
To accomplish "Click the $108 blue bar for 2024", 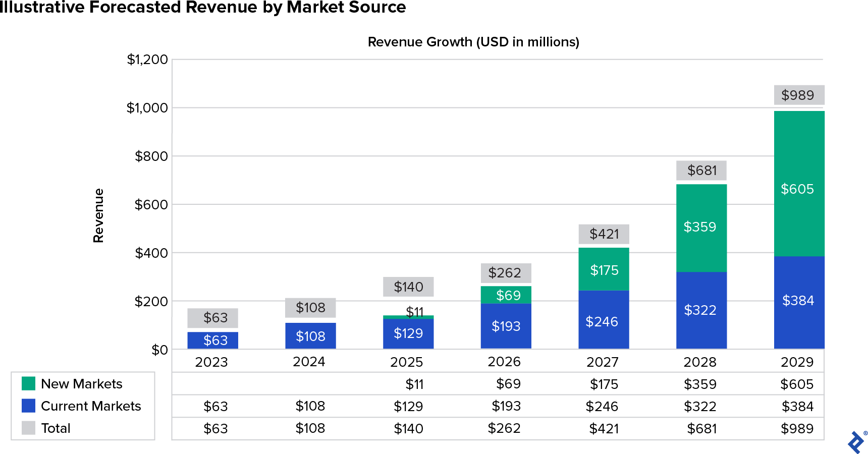I will [x=310, y=336].
